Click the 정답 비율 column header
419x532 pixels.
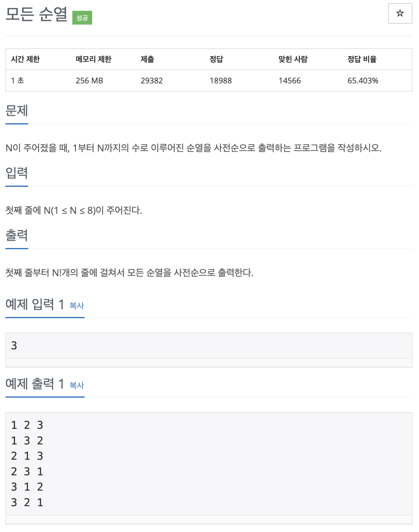[362, 59]
